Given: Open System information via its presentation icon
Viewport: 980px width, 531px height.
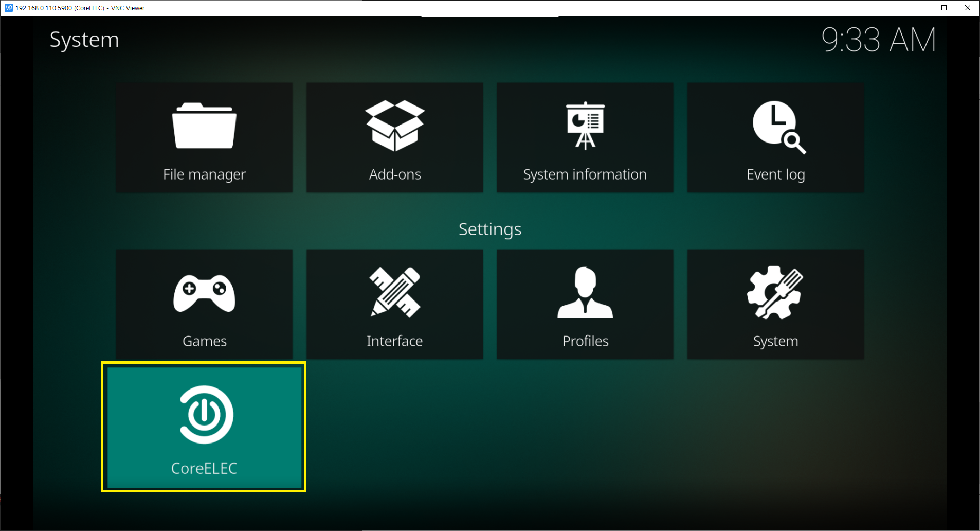Looking at the screenshot, I should tap(585, 126).
